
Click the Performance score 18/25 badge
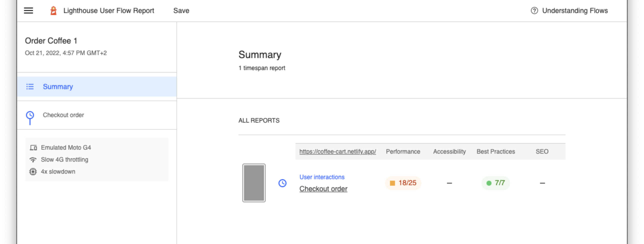click(403, 183)
